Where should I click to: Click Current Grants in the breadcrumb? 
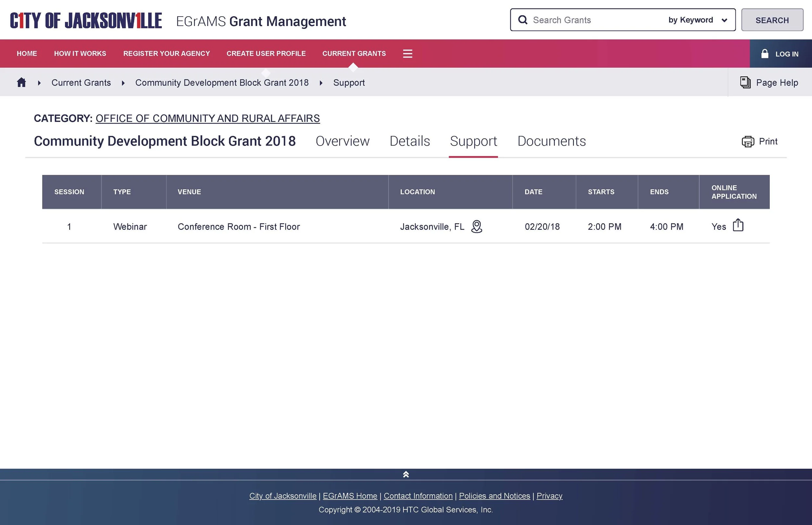click(x=81, y=83)
